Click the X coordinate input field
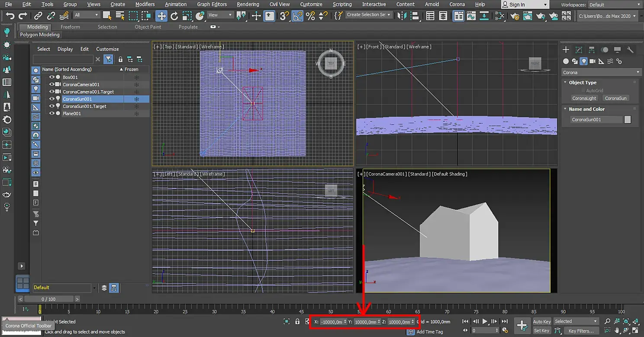This screenshot has width=644, height=337. pos(332,322)
